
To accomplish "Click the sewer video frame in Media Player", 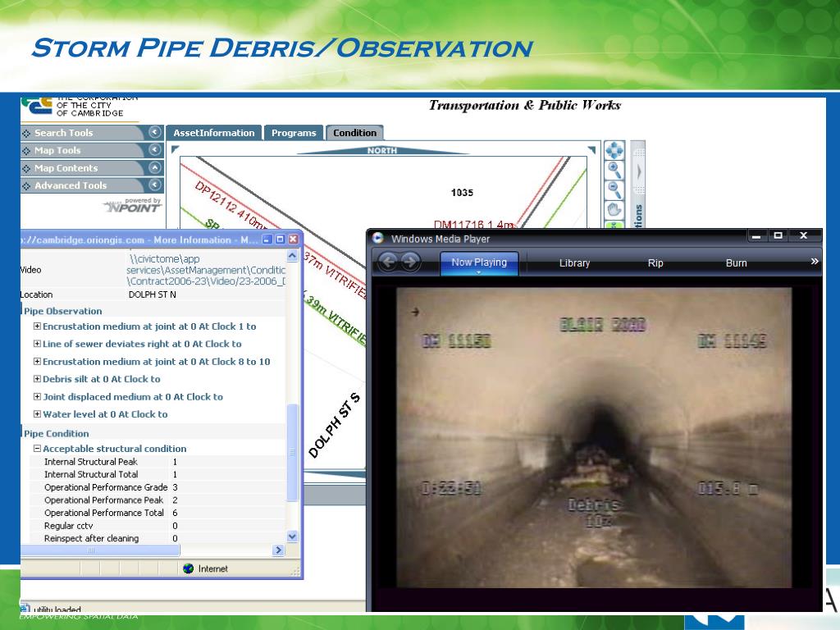I will 594,437.
